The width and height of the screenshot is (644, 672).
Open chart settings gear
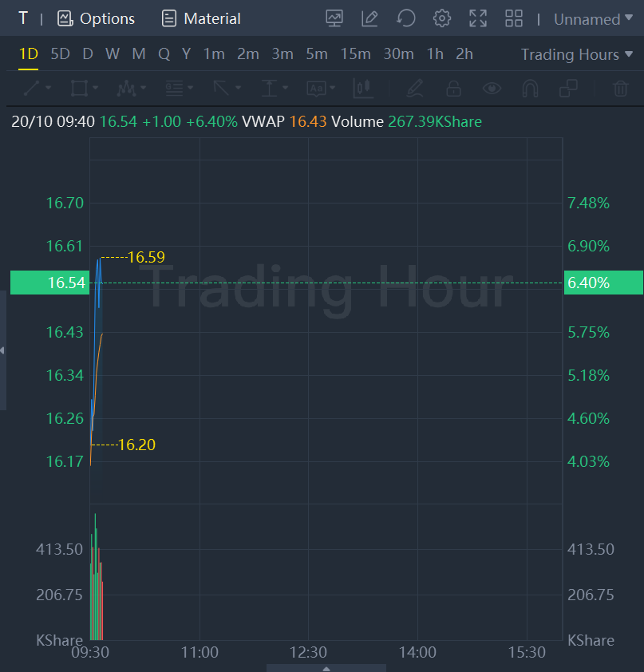(x=442, y=19)
